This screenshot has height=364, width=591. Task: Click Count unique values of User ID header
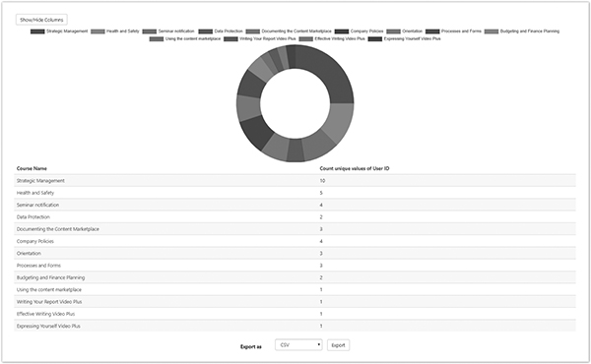pos(355,168)
